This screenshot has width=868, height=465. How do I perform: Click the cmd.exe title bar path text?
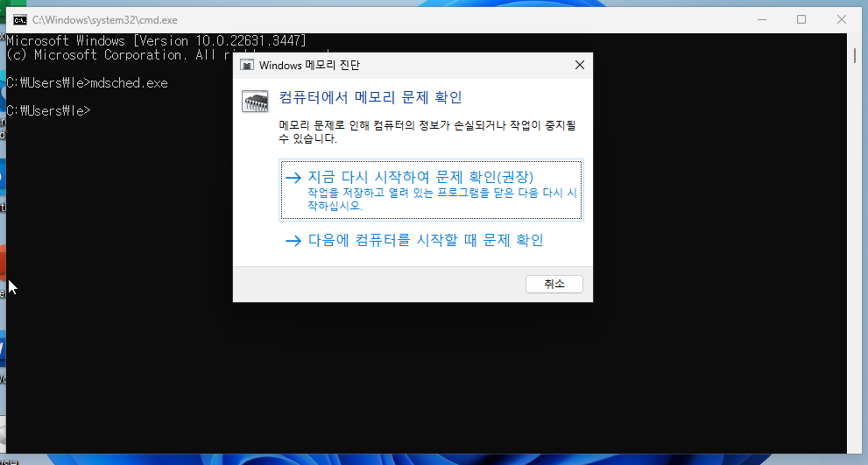104,20
